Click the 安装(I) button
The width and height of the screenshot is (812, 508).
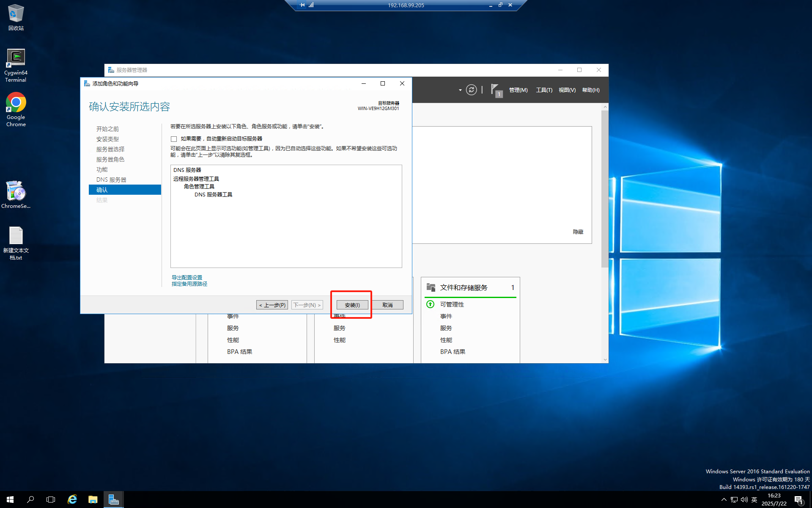(352, 305)
